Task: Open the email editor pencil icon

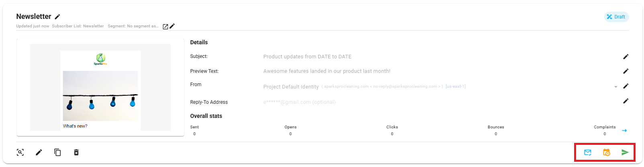Action: (39, 152)
